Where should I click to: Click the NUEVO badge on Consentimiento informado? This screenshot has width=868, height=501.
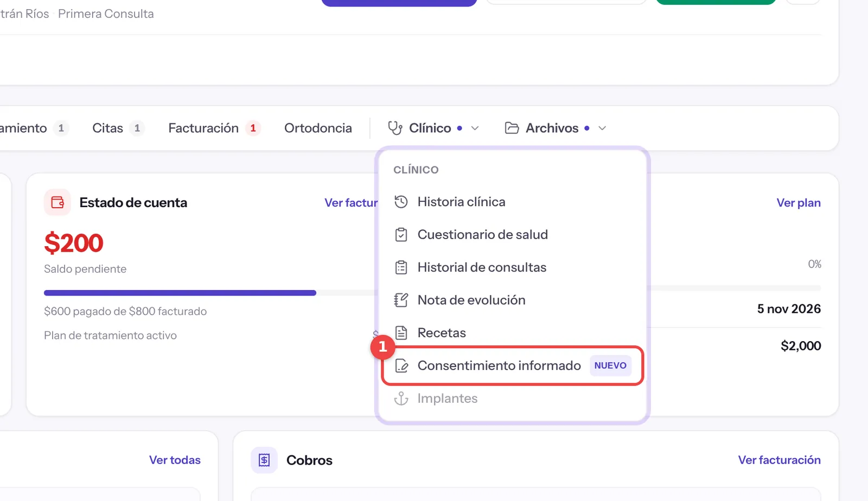point(610,365)
